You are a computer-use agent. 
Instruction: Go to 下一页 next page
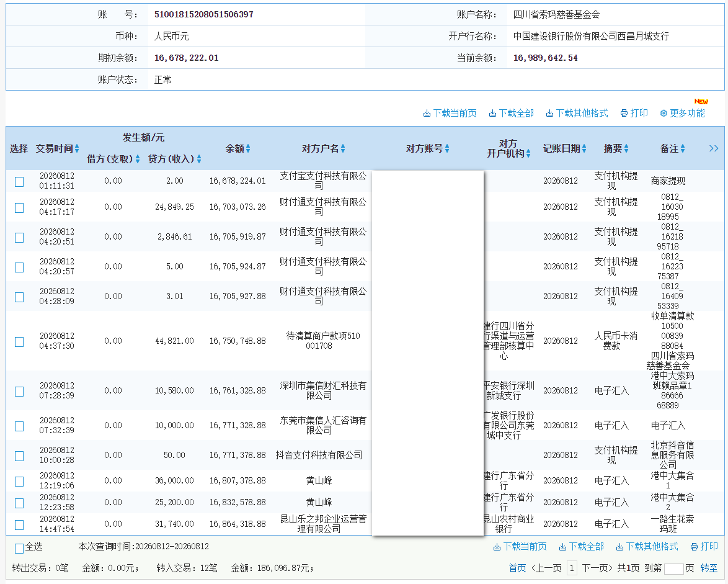(x=597, y=568)
